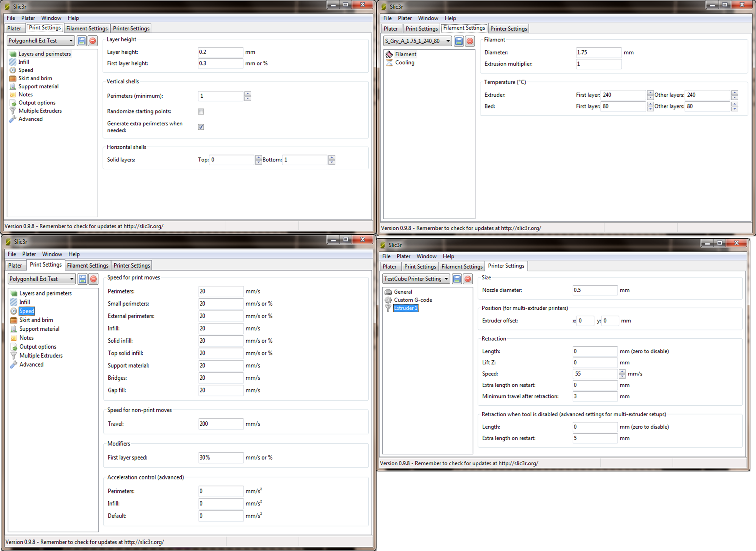Viewport: 756px width, 551px height.
Task: Open Window menu in bottom-right Slic3r window
Action: tap(426, 256)
